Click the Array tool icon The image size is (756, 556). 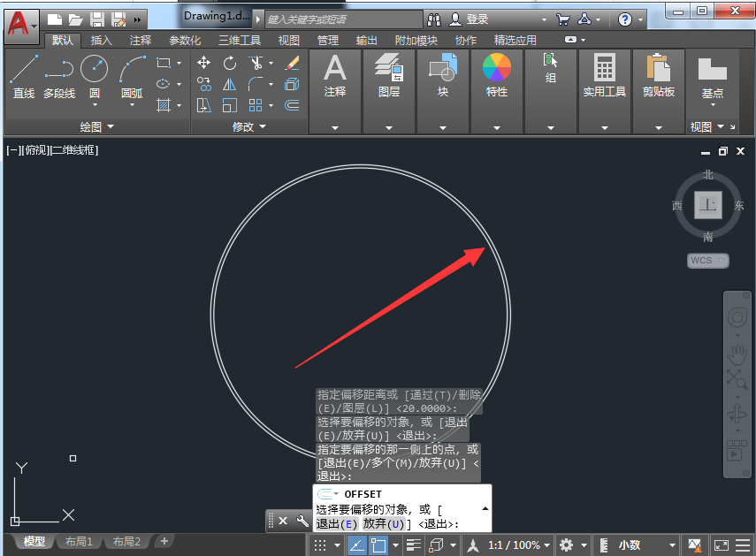point(256,105)
